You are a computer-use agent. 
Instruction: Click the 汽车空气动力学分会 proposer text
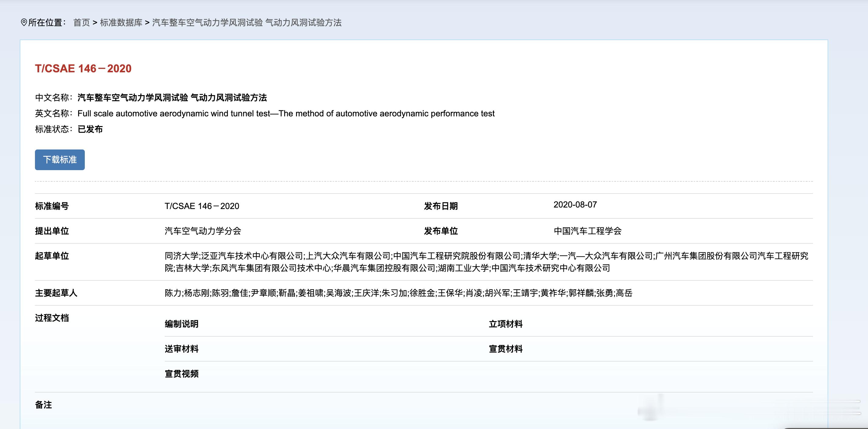point(202,231)
